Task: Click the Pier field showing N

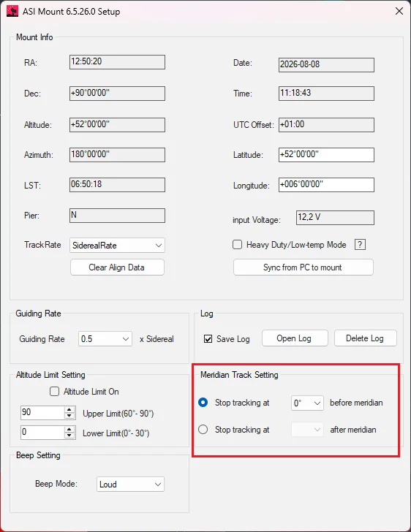Action: [117, 216]
